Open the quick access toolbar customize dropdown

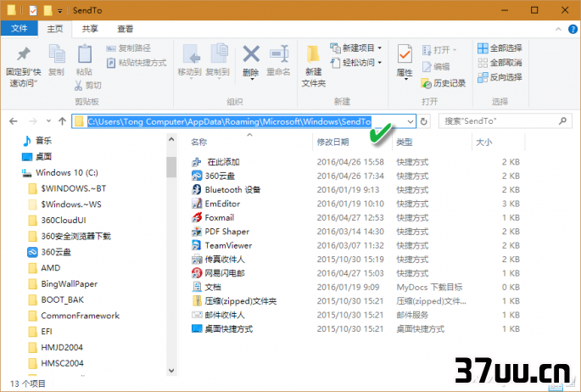tap(59, 11)
